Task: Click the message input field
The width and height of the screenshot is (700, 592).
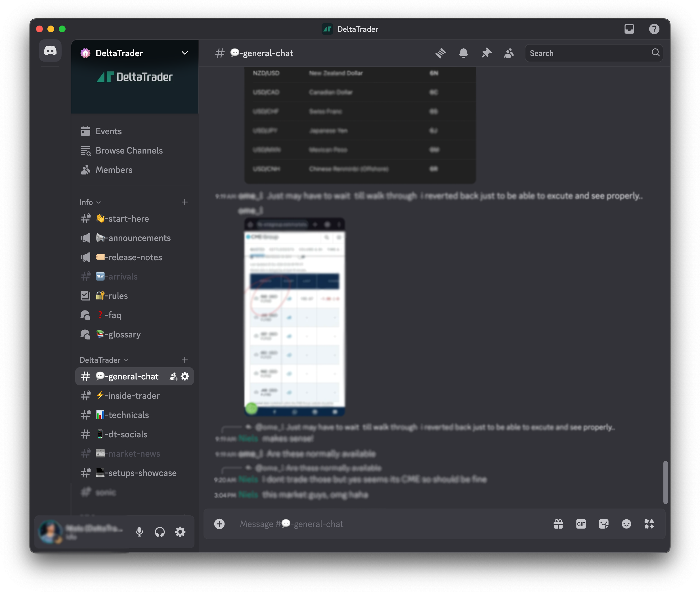Action: click(x=336, y=524)
